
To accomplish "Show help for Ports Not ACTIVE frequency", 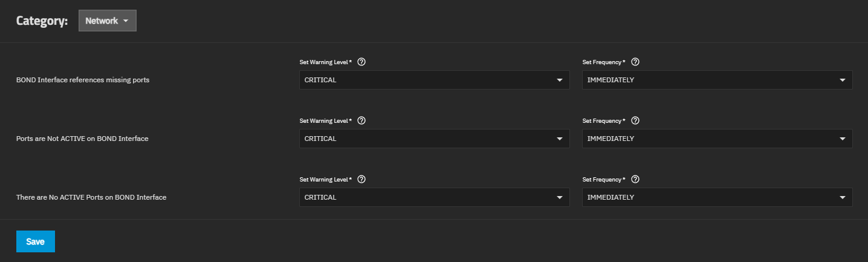I will [635, 120].
